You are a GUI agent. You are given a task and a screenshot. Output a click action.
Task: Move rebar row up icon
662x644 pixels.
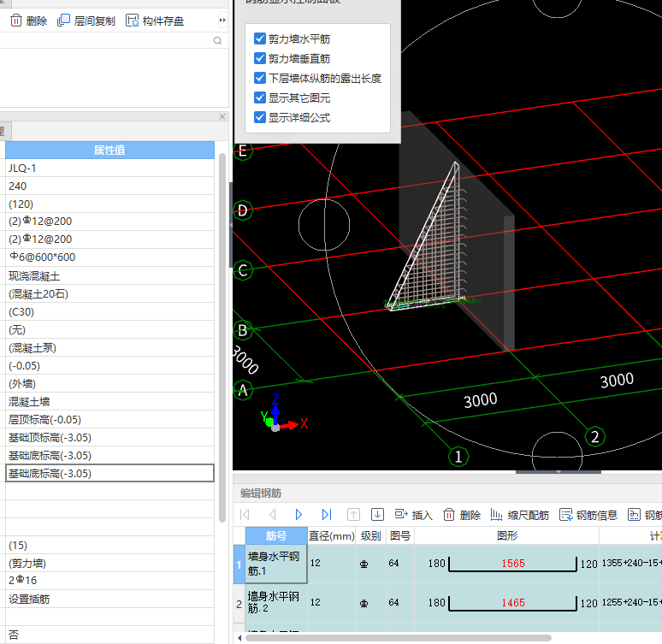click(353, 514)
